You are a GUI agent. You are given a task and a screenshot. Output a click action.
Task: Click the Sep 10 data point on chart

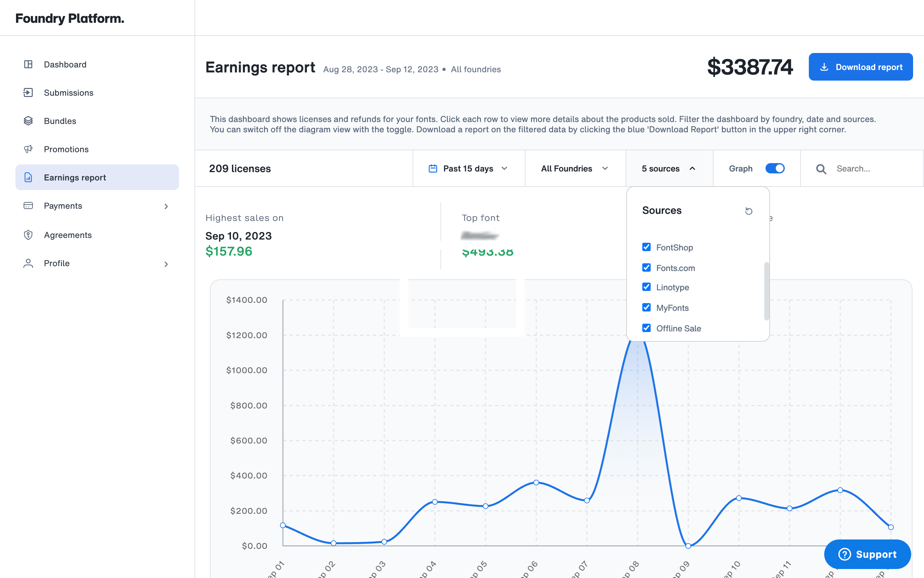pos(739,498)
